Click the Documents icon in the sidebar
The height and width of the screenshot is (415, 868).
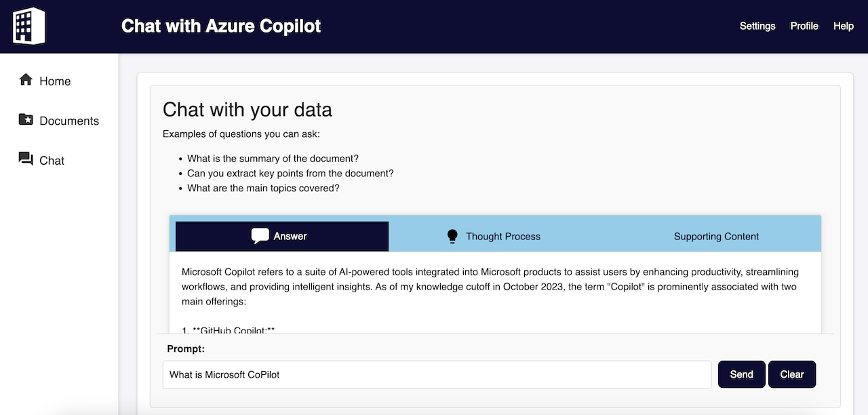click(x=24, y=120)
